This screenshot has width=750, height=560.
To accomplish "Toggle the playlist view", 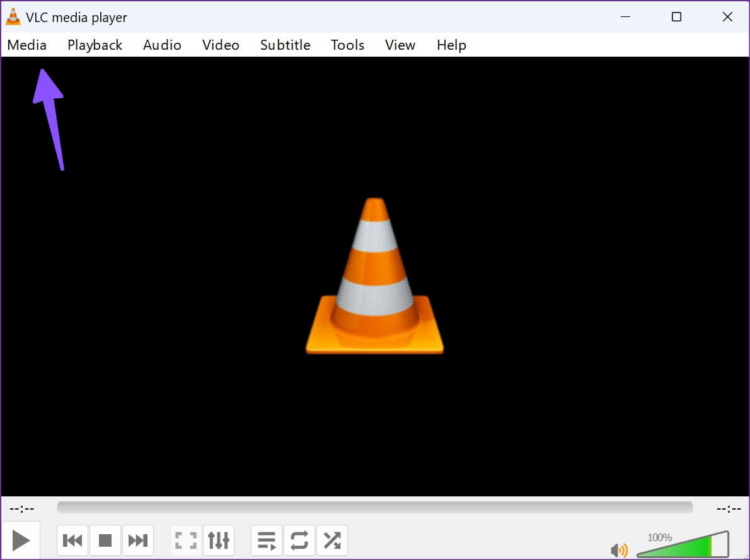I will tap(267, 540).
